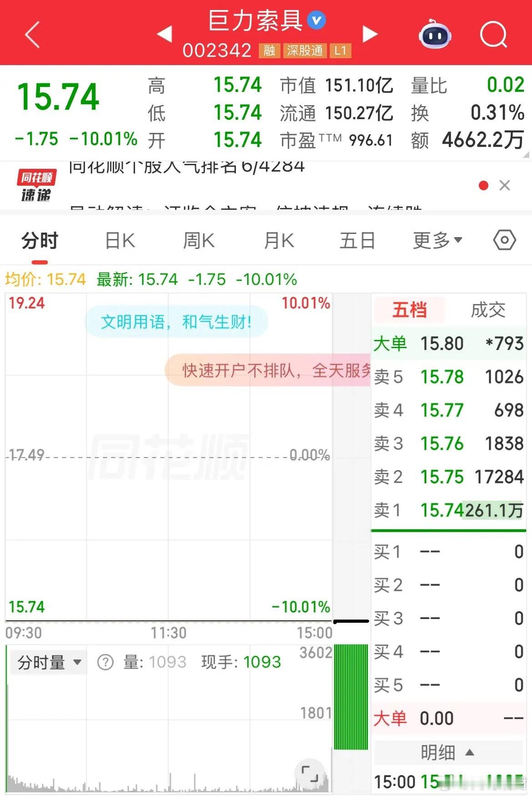Open help question mark near 分时量
532x796 pixels.
(x=105, y=662)
